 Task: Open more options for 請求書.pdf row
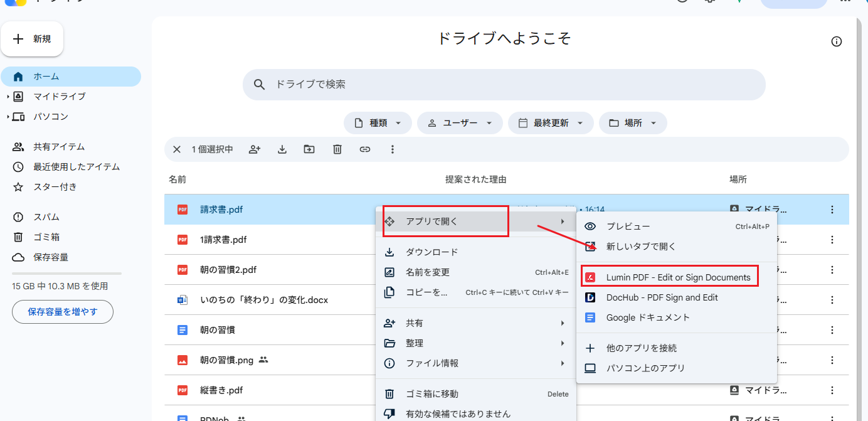coord(832,210)
